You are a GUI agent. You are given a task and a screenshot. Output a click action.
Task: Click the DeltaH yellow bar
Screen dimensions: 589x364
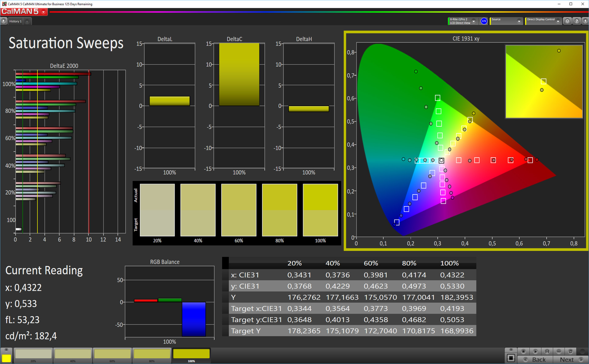(309, 109)
